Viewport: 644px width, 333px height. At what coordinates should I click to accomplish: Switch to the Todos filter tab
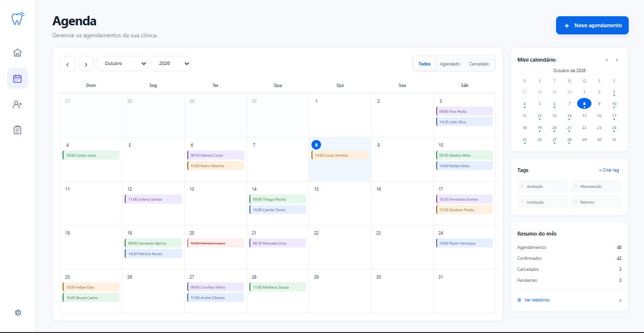tap(424, 64)
